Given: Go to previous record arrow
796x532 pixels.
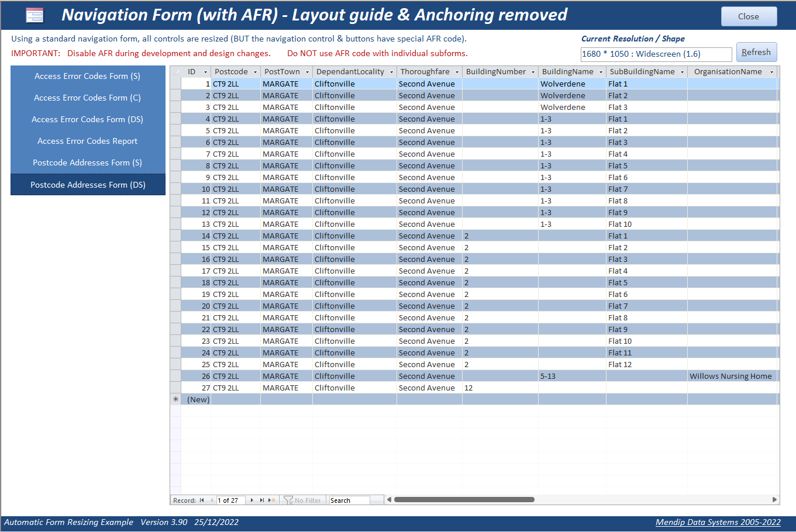Looking at the screenshot, I should [212, 500].
